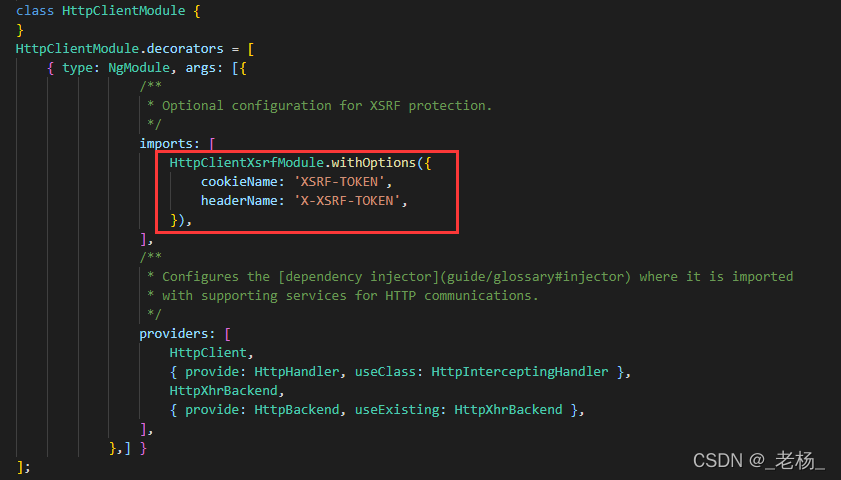Click the standalone HttpXhrBackend provider entry
This screenshot has height=480, width=841.
pos(224,390)
